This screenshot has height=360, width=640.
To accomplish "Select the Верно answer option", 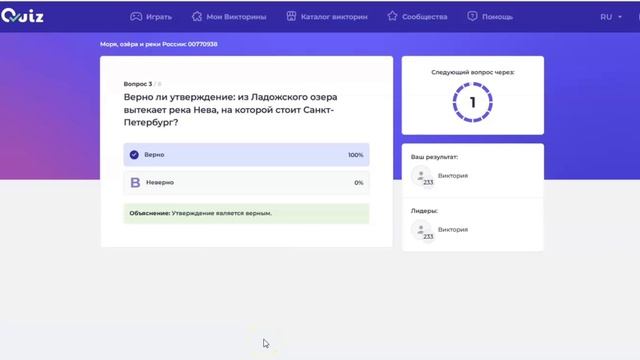I will [x=247, y=155].
